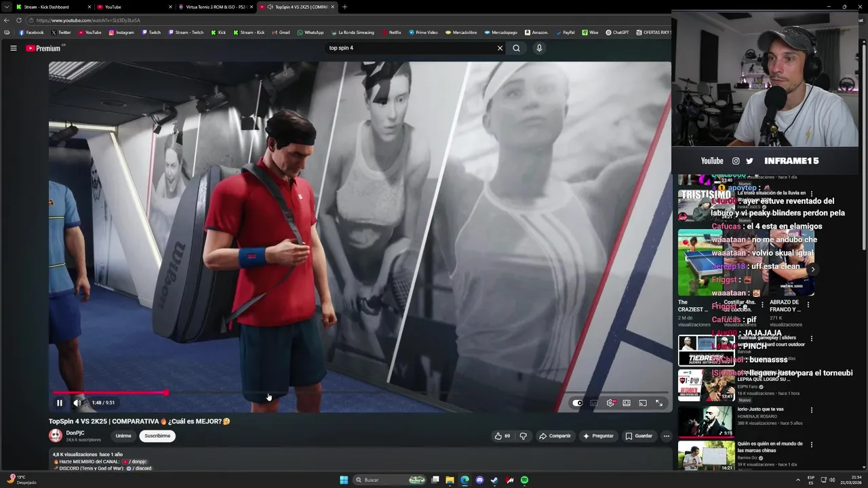Join the channel with the Unirme button

123,436
